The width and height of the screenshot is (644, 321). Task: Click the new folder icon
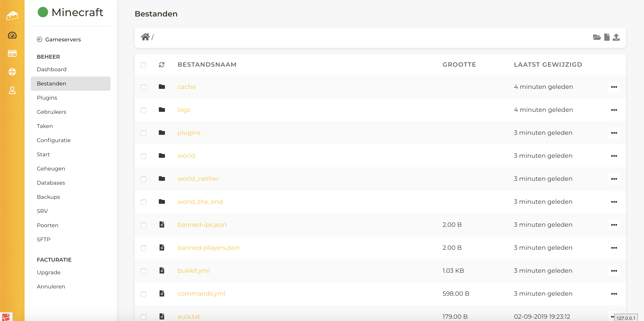pyautogui.click(x=597, y=37)
